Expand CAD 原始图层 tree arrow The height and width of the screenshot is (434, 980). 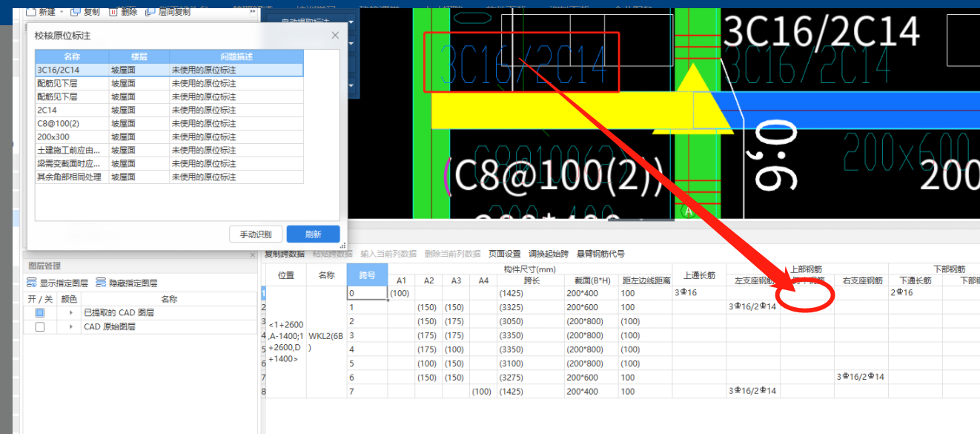click(72, 326)
